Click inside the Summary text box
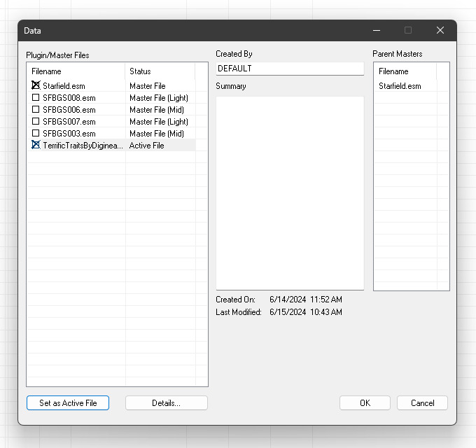Viewport: 476px width, 448px height. pos(290,193)
